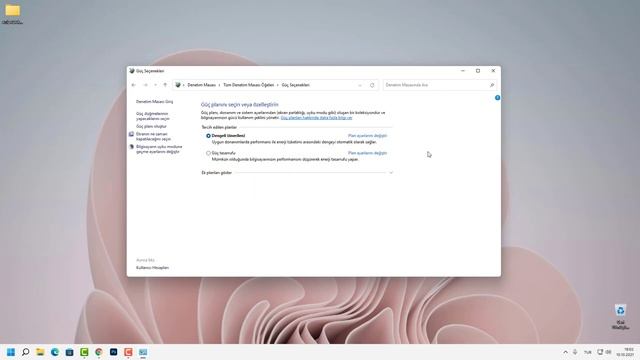Select the Güç tasarrufu radio button
640x360 pixels.
coord(208,153)
